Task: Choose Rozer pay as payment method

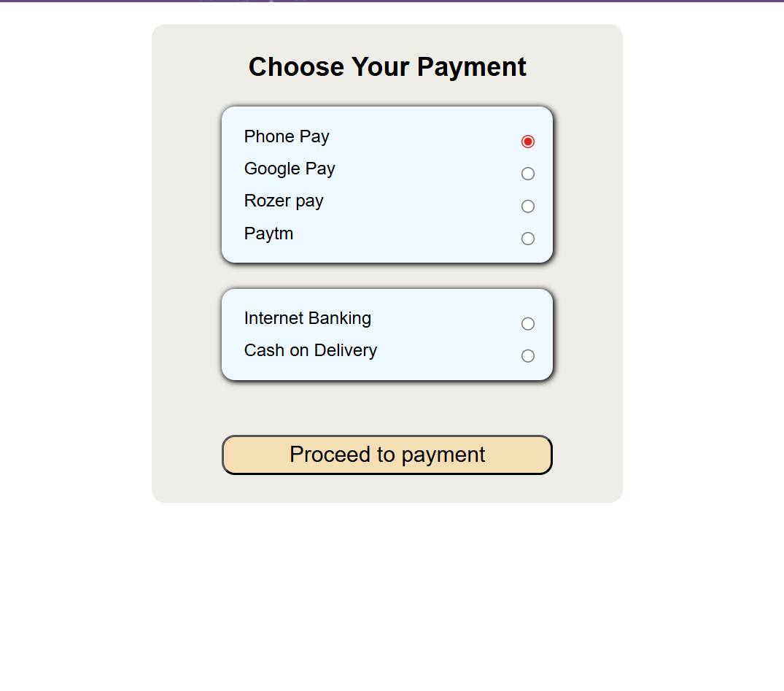Action: pyautogui.click(x=527, y=206)
